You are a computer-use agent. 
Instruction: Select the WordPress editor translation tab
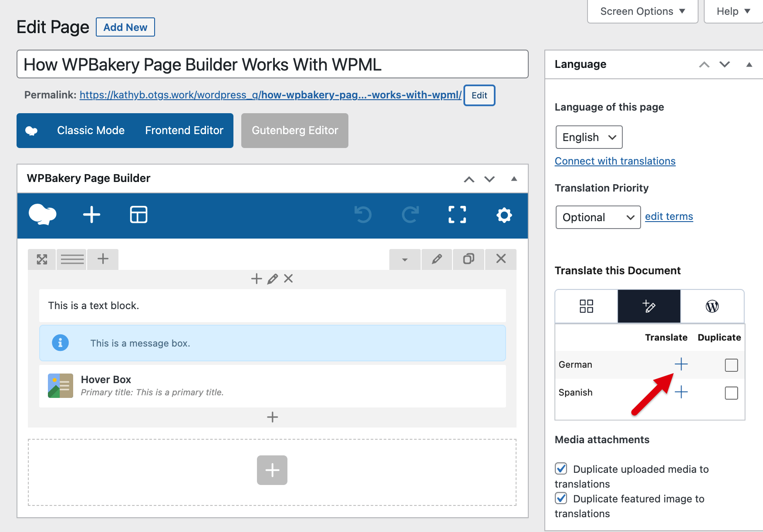click(712, 306)
